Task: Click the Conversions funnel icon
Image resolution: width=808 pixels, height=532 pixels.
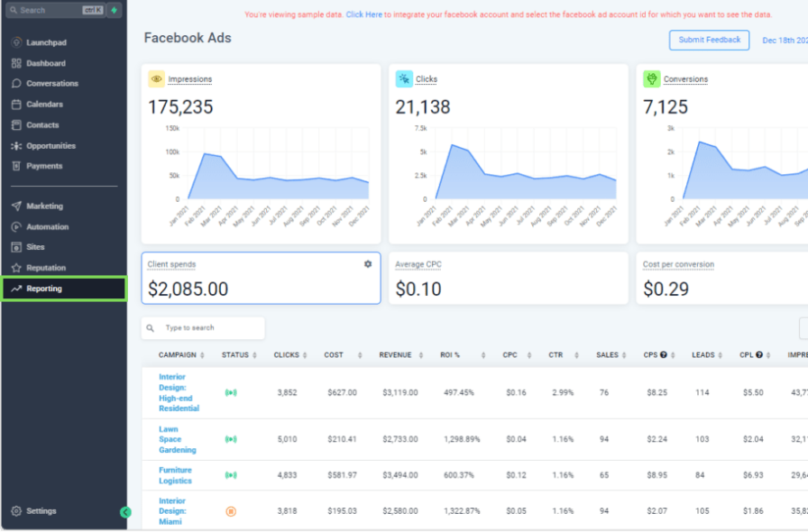Action: (x=651, y=78)
